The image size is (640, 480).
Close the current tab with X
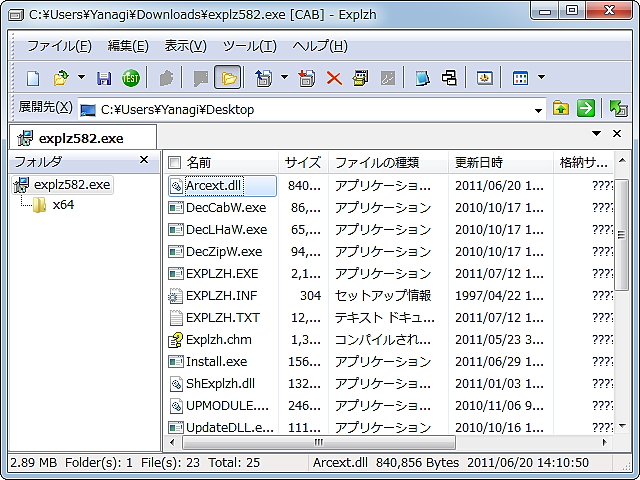tap(617, 133)
